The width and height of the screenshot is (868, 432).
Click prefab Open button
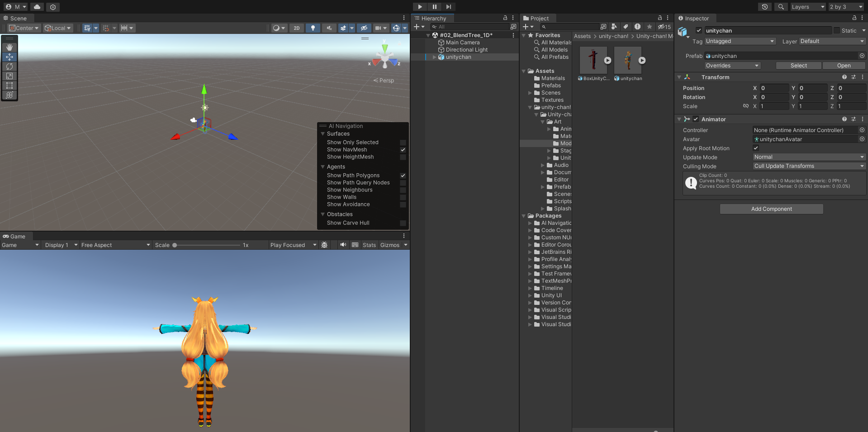[844, 66]
